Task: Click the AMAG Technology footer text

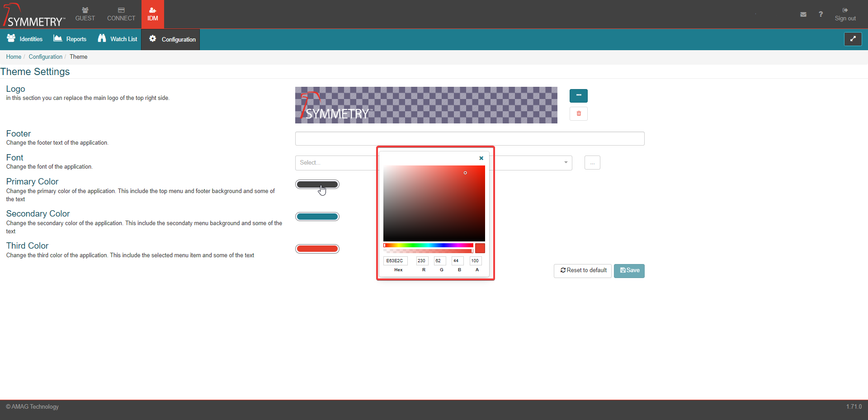Action: (x=32, y=406)
